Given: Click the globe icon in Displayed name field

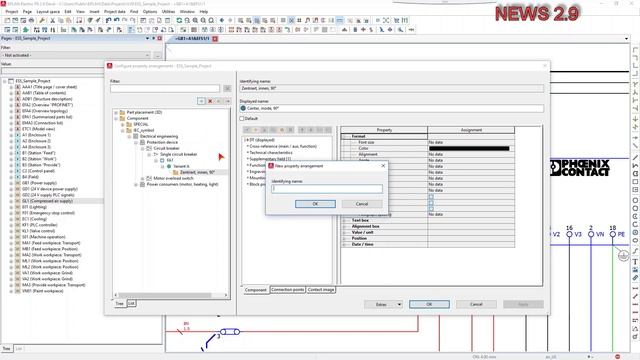Looking at the screenshot, I should point(243,108).
